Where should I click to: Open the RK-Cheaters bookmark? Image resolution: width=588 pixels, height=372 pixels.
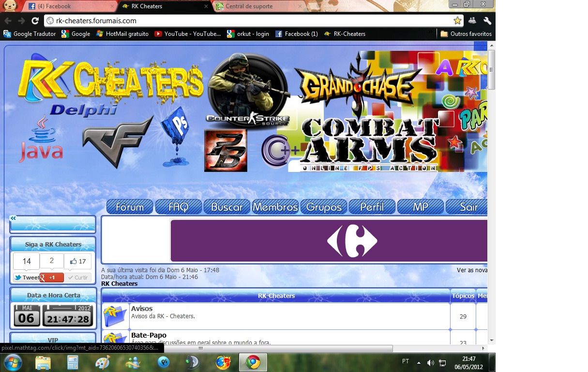[x=345, y=34]
